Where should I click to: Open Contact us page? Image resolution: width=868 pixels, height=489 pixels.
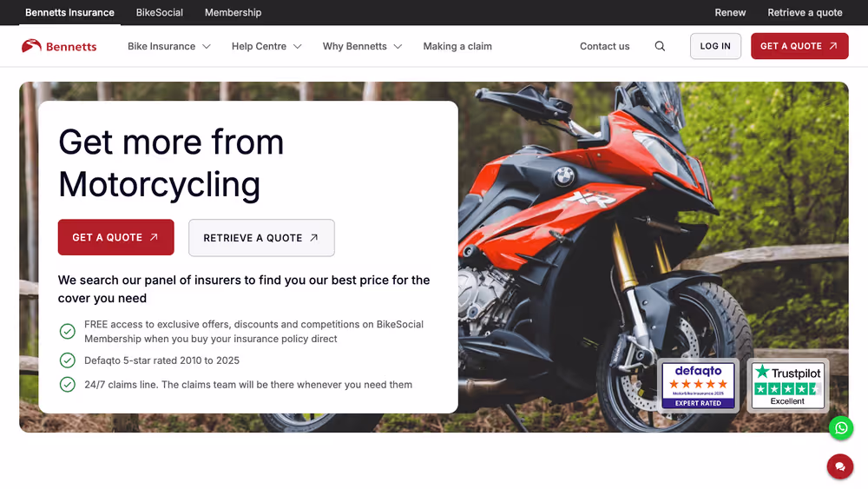pyautogui.click(x=604, y=46)
